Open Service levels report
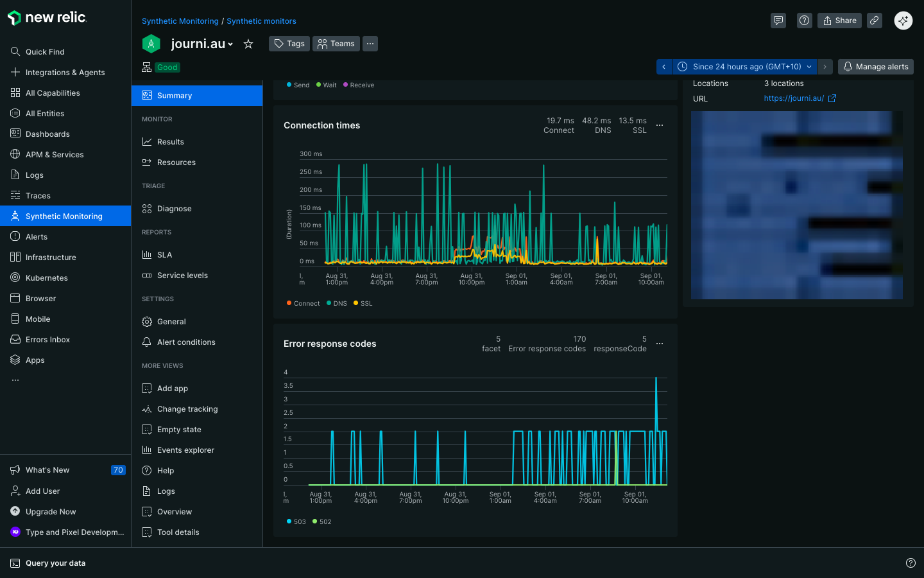The image size is (924, 578). click(197, 276)
